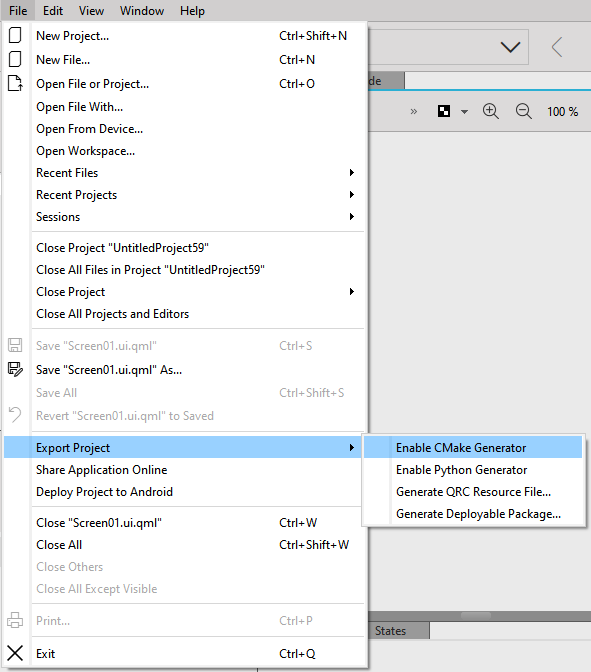This screenshot has height=672, width=591.
Task: Select Open File or Project entry
Action: (184, 84)
